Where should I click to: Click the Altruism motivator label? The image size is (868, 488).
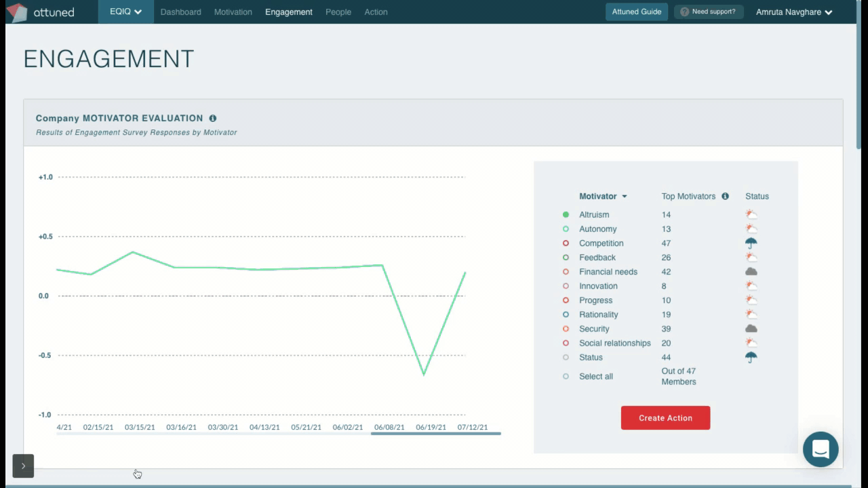pos(594,215)
